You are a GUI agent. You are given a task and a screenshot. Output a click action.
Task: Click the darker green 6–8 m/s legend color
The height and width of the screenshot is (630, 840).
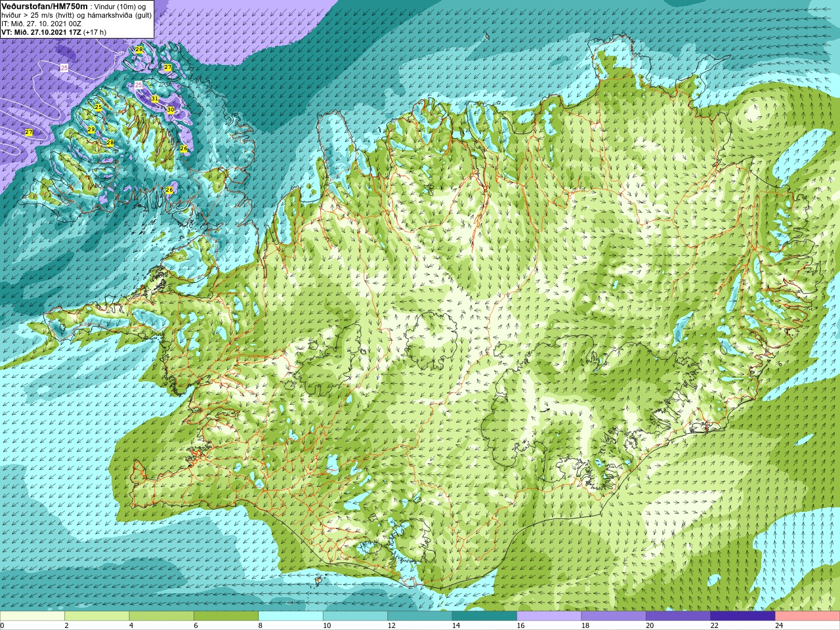(226, 616)
